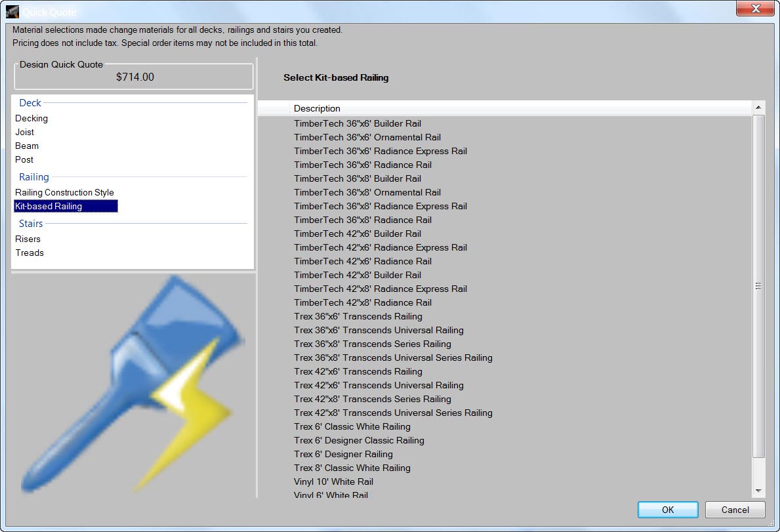Choose TimberTech 36"x8' Builder Rail
Viewport: 780px width, 532px height.
tap(357, 179)
